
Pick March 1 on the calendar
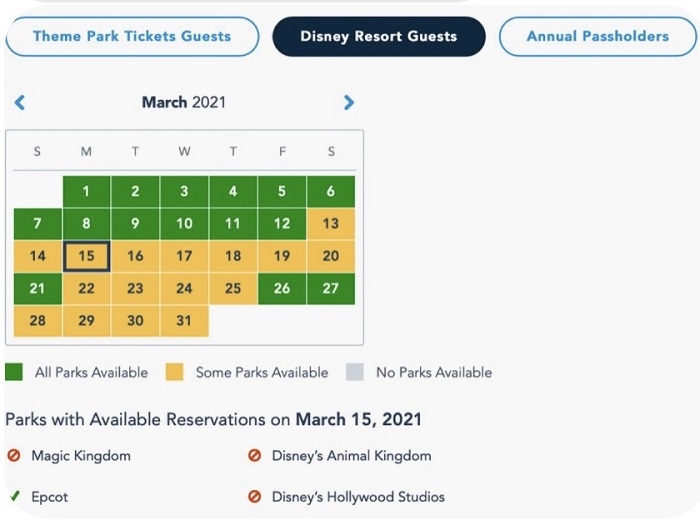86,192
